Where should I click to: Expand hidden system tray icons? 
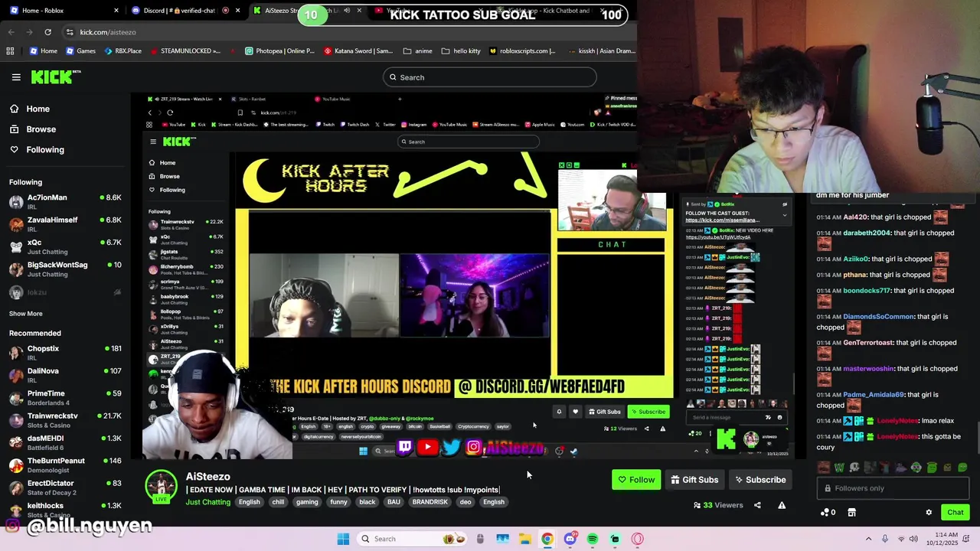point(868,539)
